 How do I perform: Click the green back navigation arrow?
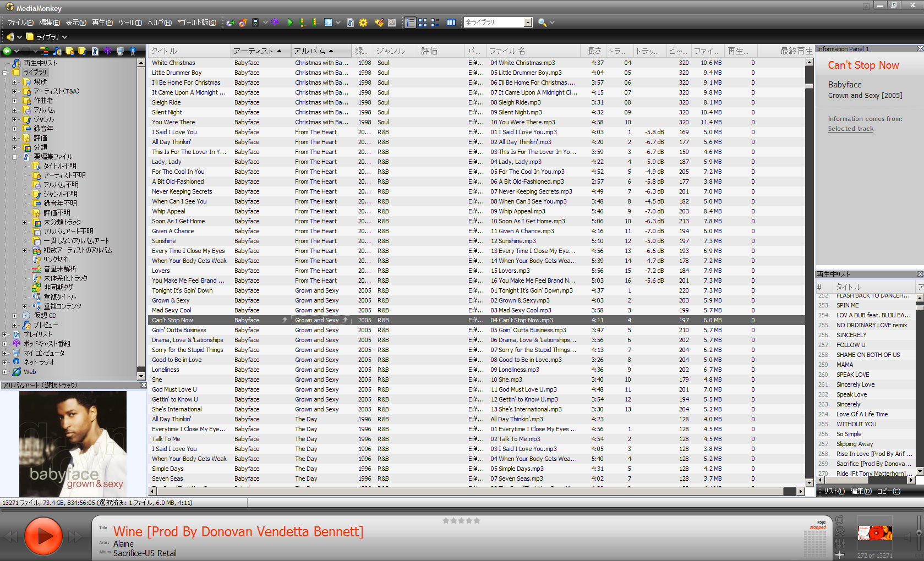tap(7, 51)
